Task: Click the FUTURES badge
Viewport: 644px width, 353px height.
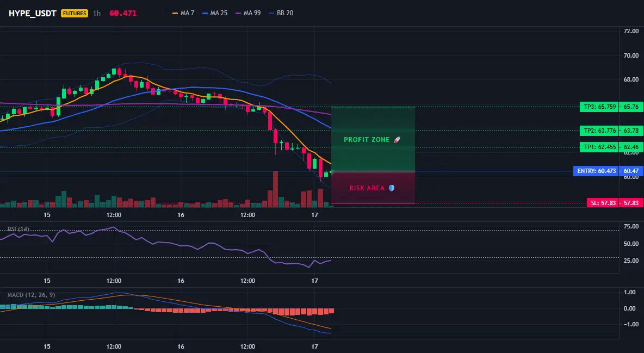Action: coord(75,13)
